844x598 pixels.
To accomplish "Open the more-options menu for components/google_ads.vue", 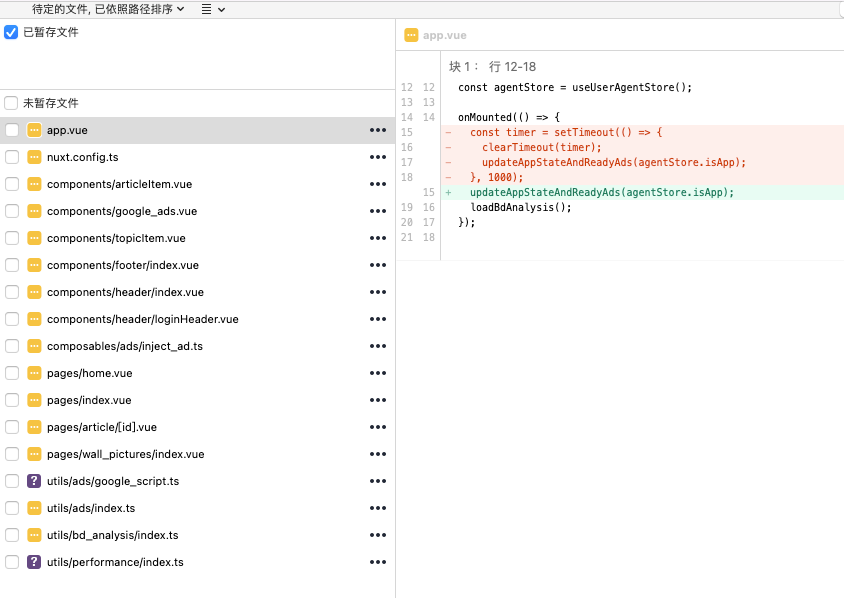I will 378,211.
